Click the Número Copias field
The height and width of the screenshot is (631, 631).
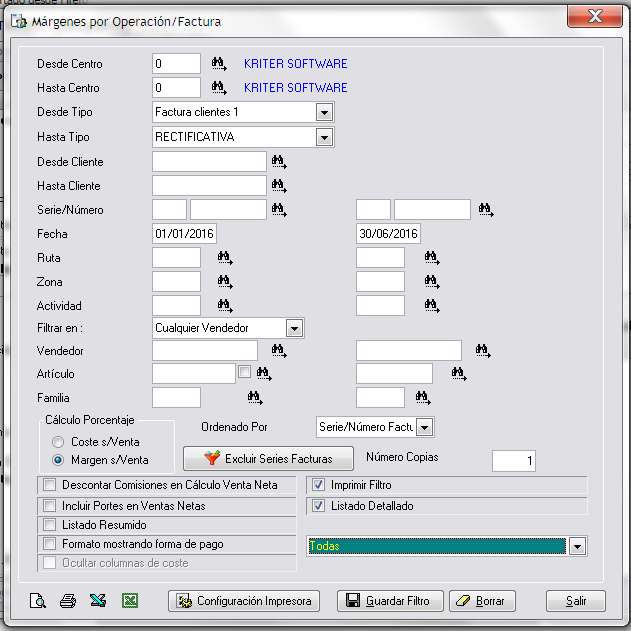pos(513,461)
